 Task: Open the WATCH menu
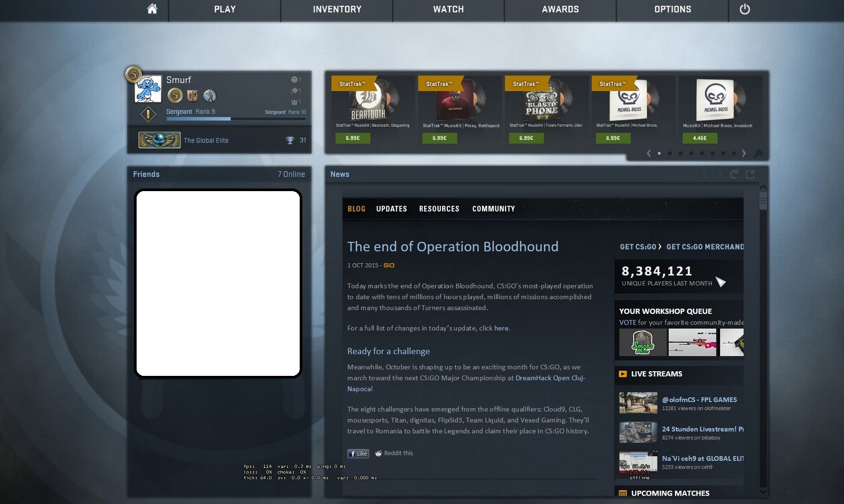tap(448, 10)
